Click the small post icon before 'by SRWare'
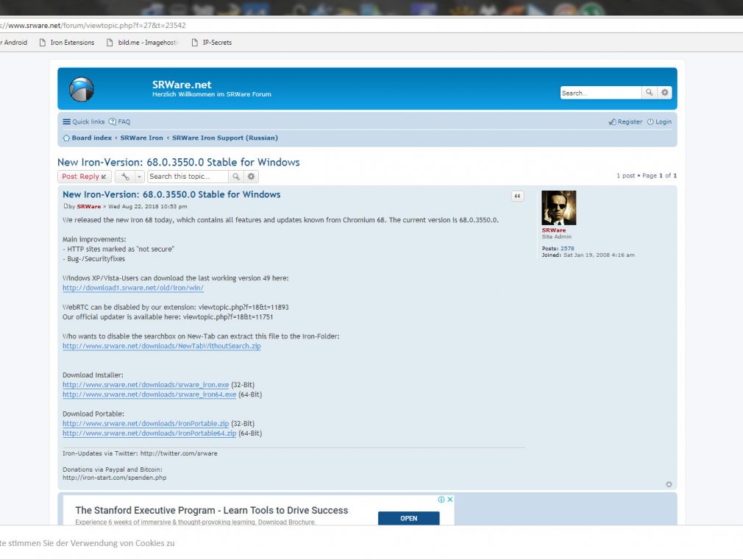 [65, 206]
